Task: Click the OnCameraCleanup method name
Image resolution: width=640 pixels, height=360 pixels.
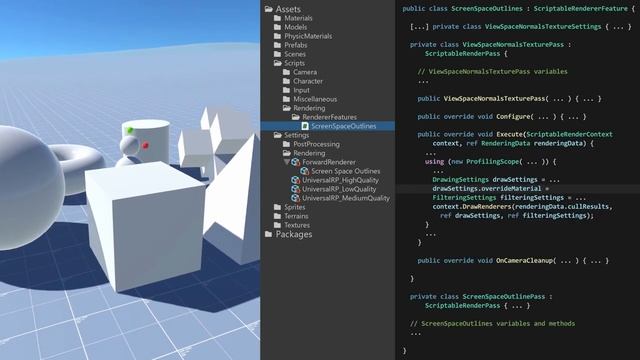Action: tap(524, 260)
